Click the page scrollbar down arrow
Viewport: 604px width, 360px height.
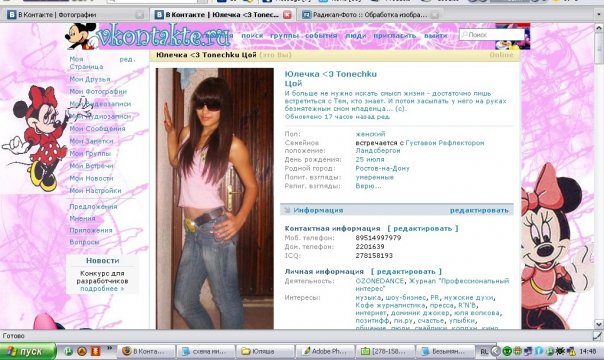tap(599, 324)
